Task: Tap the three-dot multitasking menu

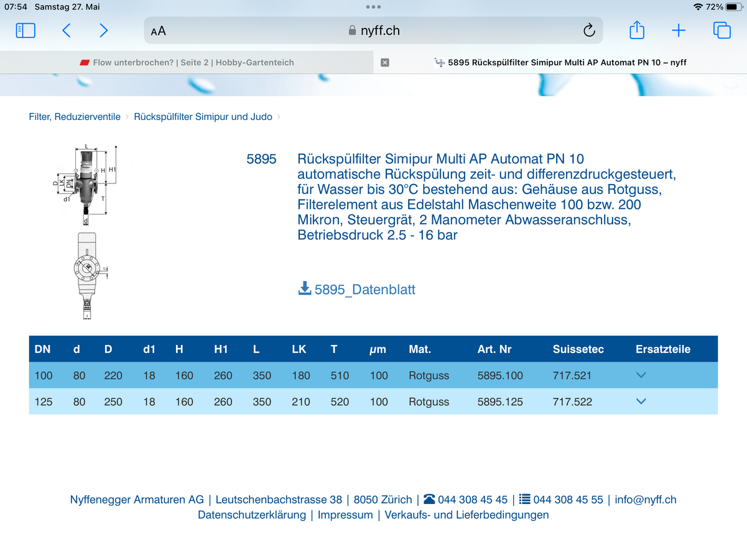Action: [x=373, y=7]
